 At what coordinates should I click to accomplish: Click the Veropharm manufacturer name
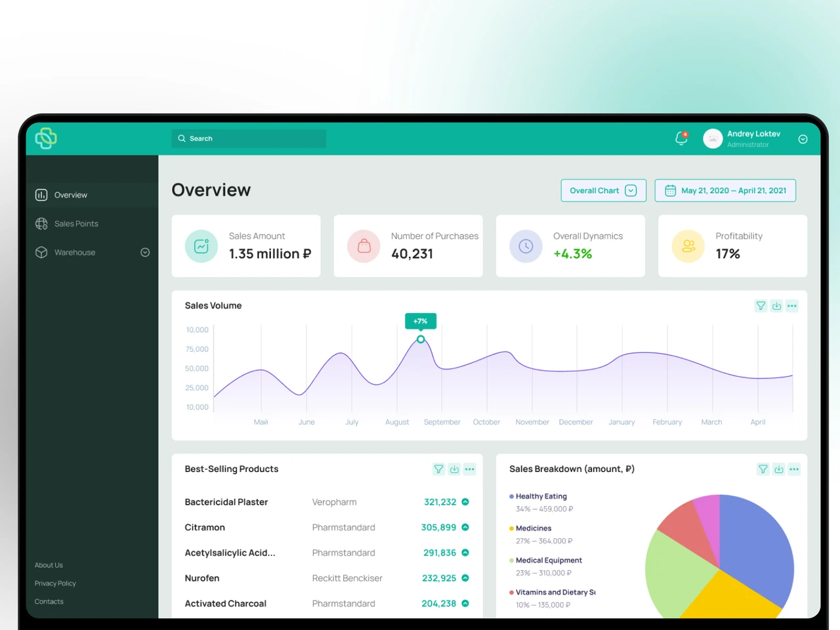pos(335,502)
